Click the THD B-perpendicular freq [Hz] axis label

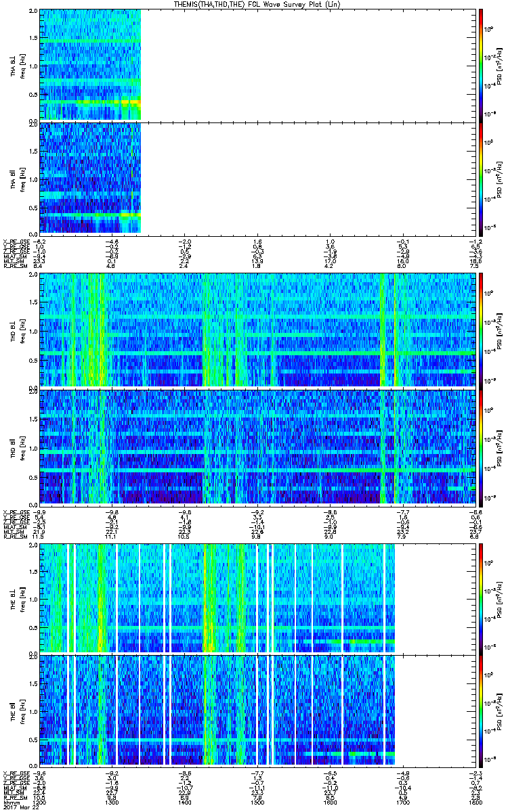22,330
